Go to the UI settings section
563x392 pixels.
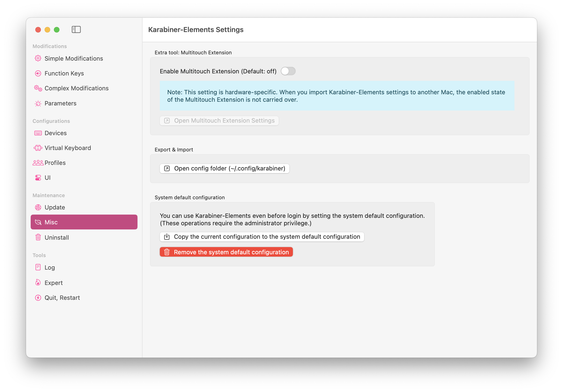(48, 178)
